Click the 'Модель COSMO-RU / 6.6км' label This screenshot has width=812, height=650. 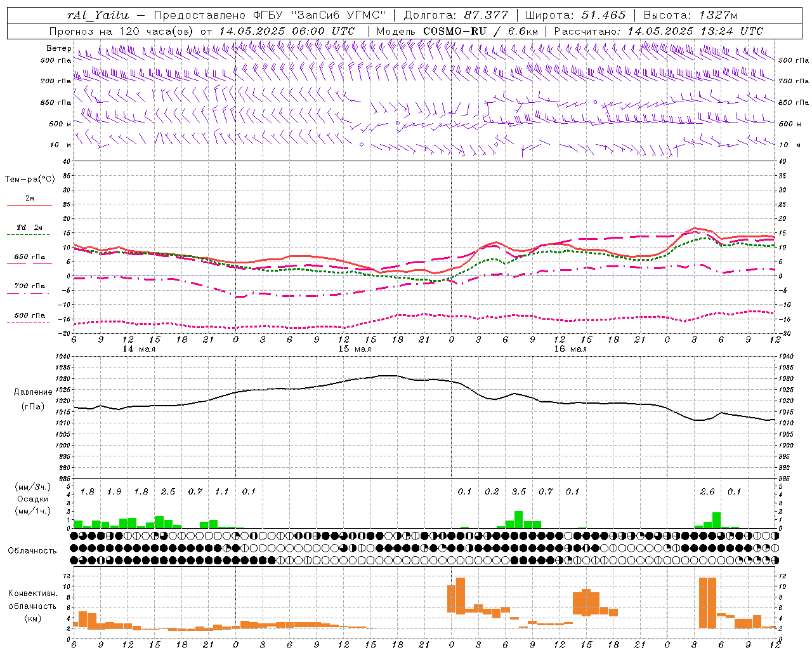[x=457, y=31]
